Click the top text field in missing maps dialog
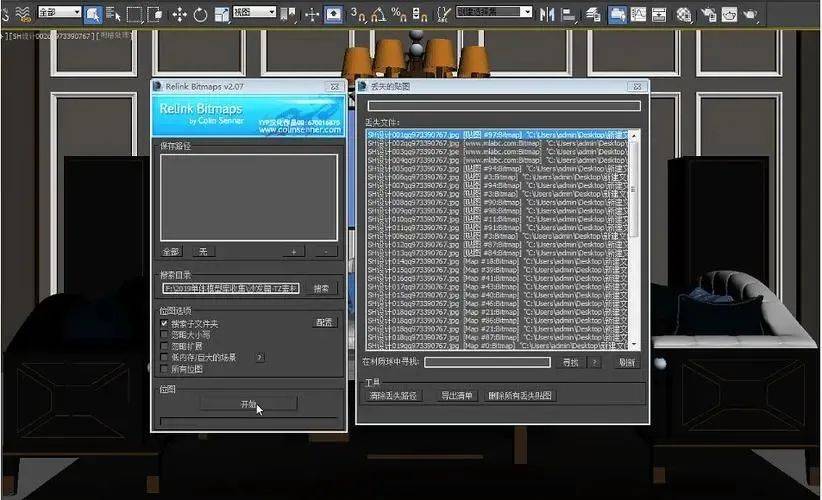The height and width of the screenshot is (500, 822). click(504, 106)
